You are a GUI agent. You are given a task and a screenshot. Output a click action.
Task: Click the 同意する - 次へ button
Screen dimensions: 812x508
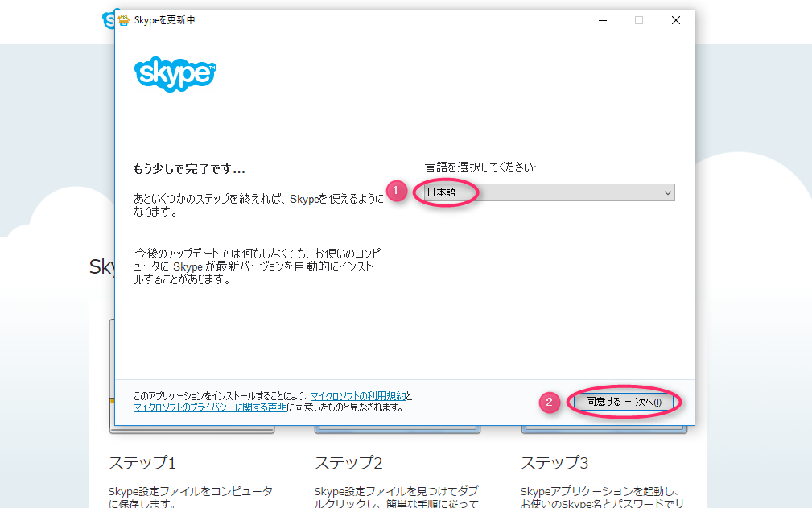(624, 402)
